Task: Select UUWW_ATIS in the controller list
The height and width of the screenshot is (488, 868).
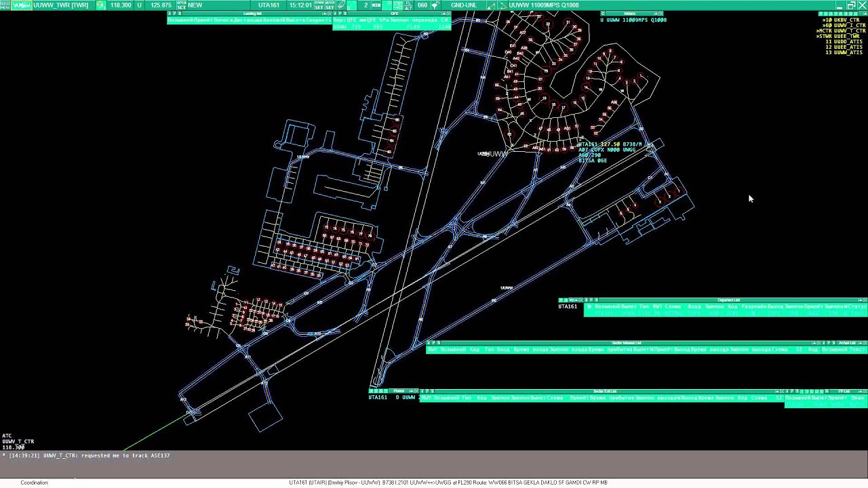Action: [844, 52]
